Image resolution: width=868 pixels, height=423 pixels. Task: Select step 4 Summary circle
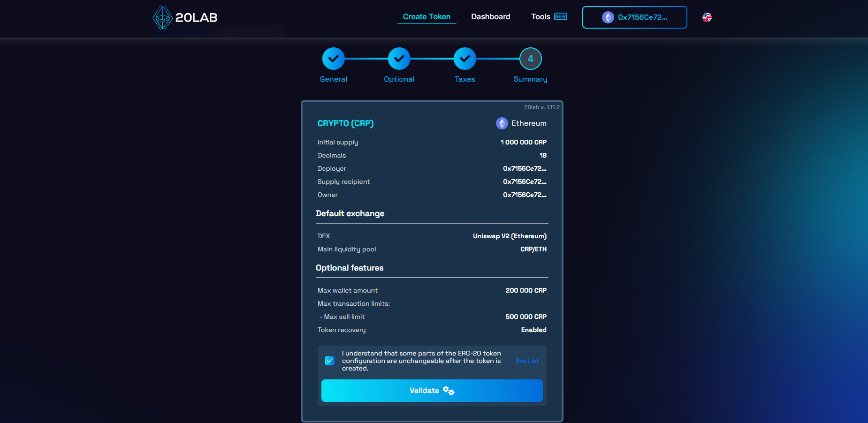[x=531, y=59]
